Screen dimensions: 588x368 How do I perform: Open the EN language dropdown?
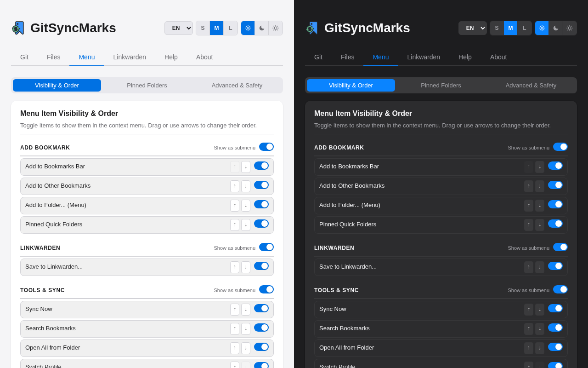(x=179, y=28)
